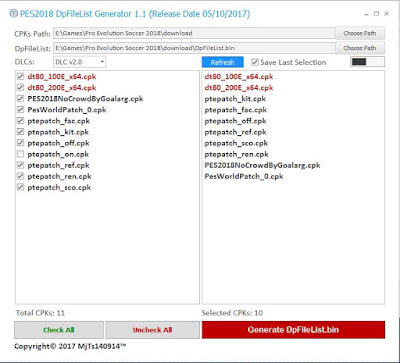
Task: Select ptepatch_off.cpk in right list
Action: coord(235,121)
